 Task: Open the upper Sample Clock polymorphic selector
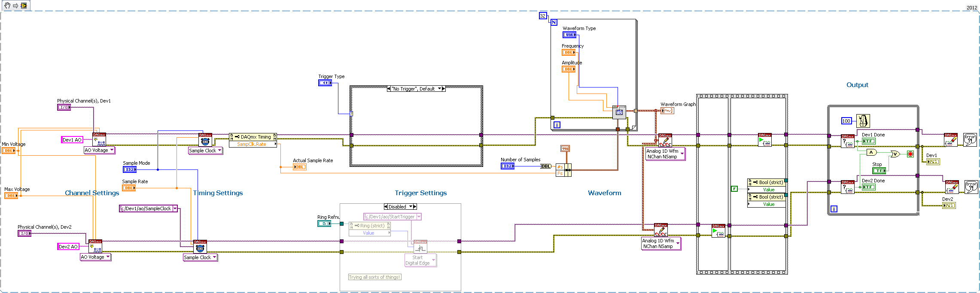206,151
